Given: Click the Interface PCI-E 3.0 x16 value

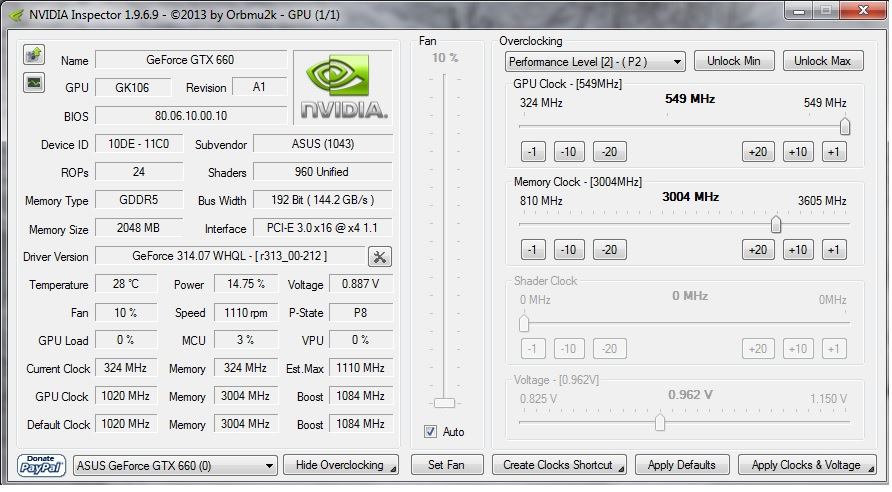Looking at the screenshot, I should click(323, 228).
